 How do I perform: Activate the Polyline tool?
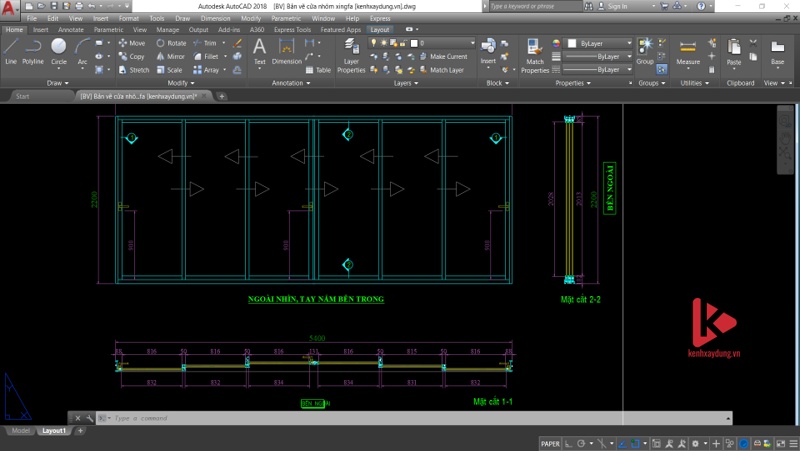[x=33, y=51]
